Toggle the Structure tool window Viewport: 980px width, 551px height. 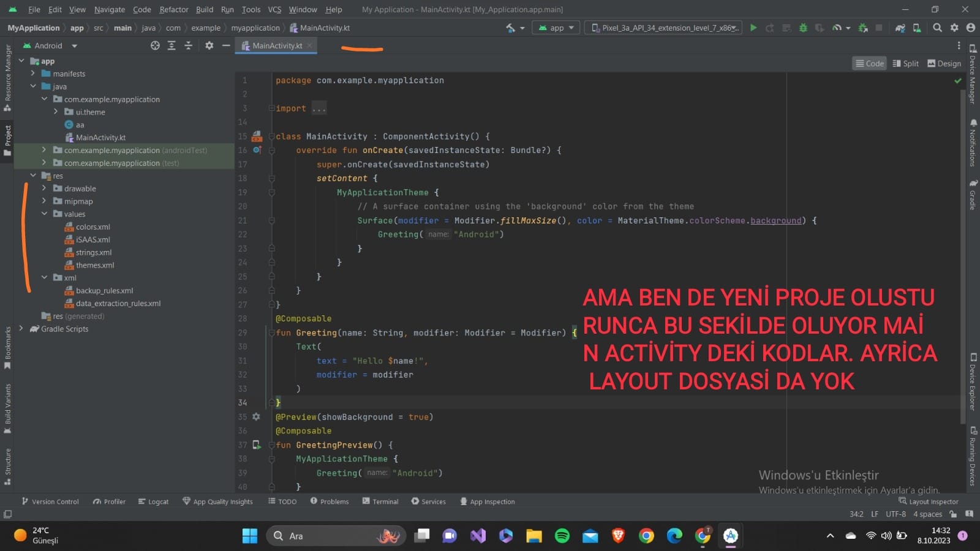[x=7, y=467]
